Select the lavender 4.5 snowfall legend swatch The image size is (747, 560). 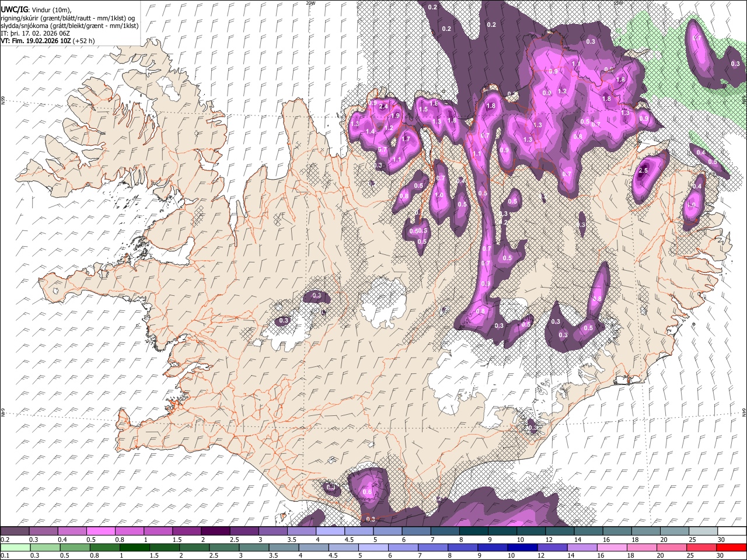tap(358, 531)
